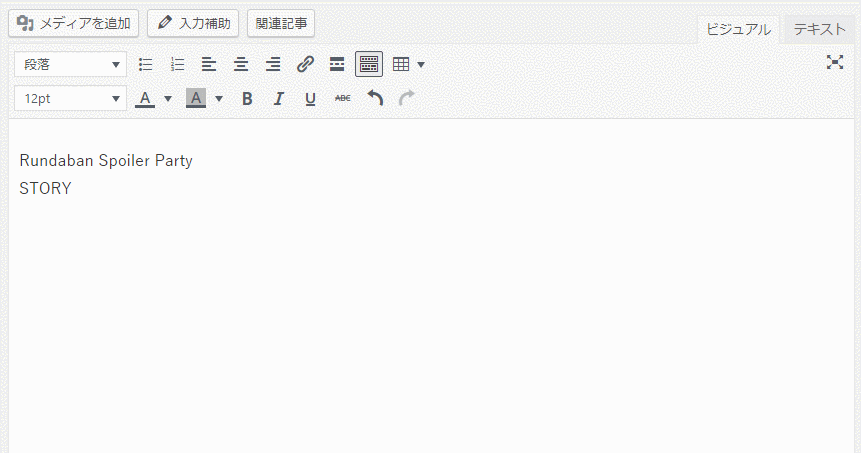Toggle the toolbar kitchen sink button

pos(369,65)
